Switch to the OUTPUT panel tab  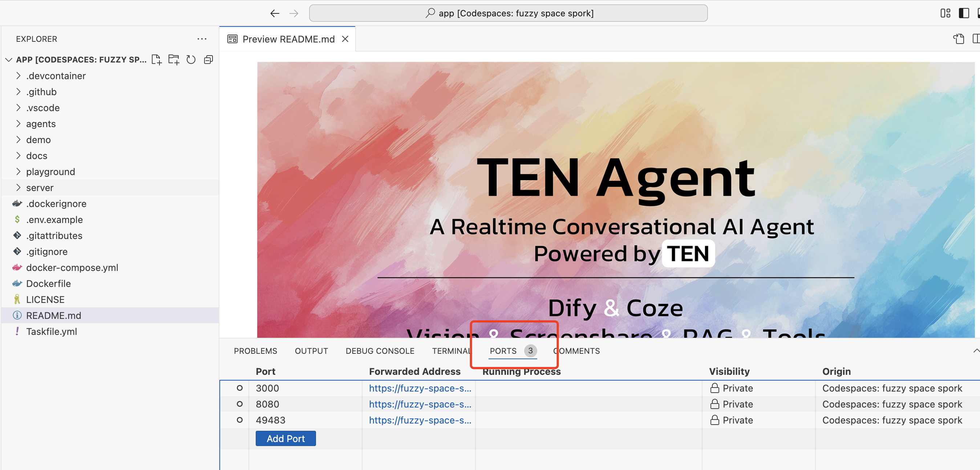click(311, 351)
